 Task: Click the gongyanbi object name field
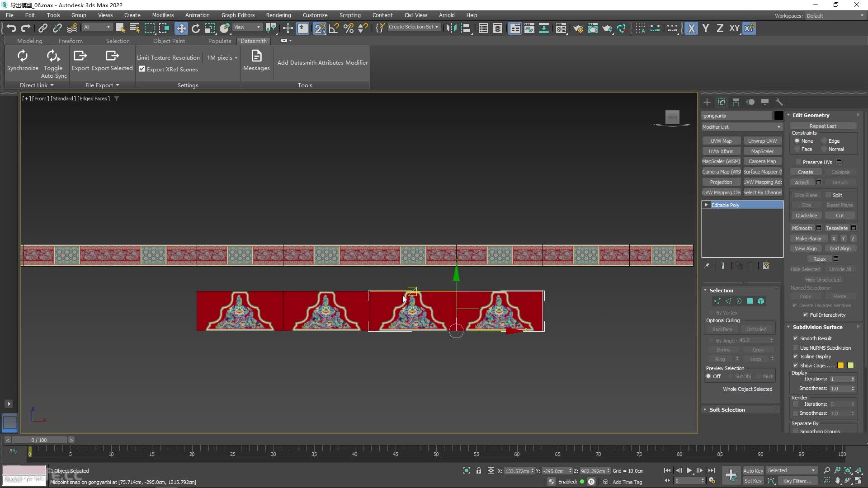click(737, 116)
